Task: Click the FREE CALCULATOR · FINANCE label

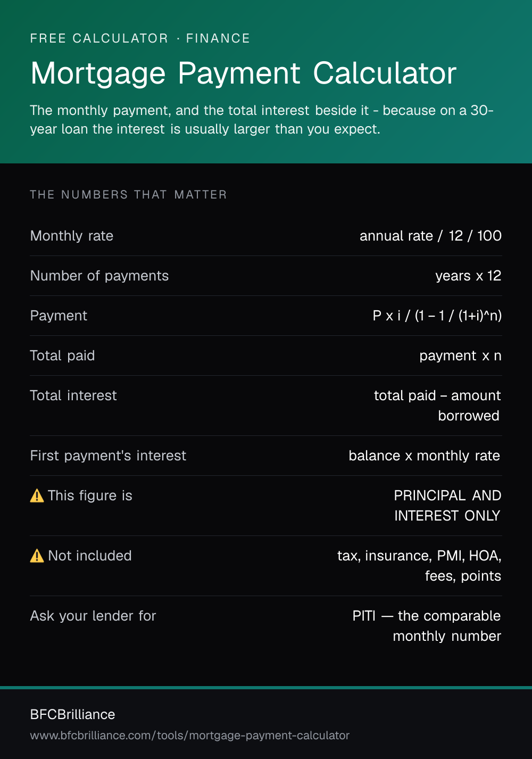Action: [140, 38]
